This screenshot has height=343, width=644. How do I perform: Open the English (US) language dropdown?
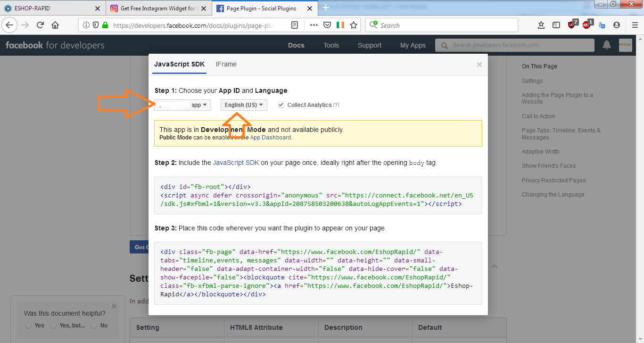pos(244,105)
